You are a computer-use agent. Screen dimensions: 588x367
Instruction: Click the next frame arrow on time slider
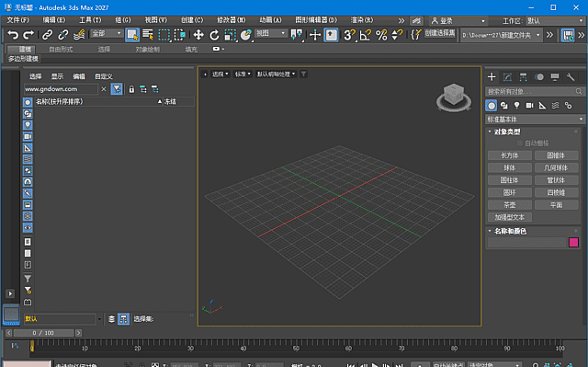78,333
